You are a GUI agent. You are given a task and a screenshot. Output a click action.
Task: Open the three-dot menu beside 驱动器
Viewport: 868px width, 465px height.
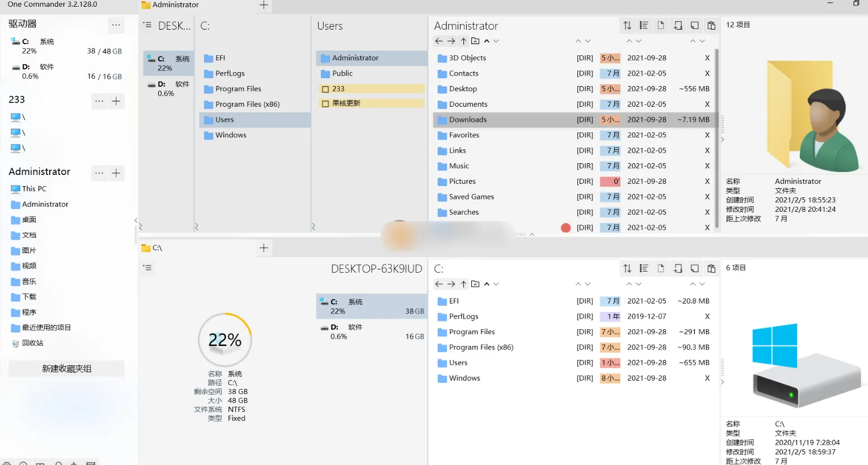tap(116, 25)
